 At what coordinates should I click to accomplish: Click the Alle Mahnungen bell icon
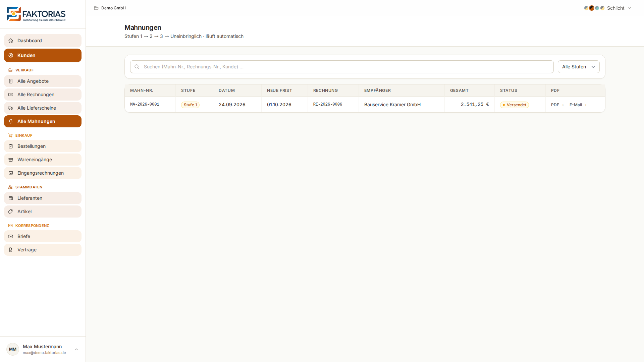tap(11, 121)
